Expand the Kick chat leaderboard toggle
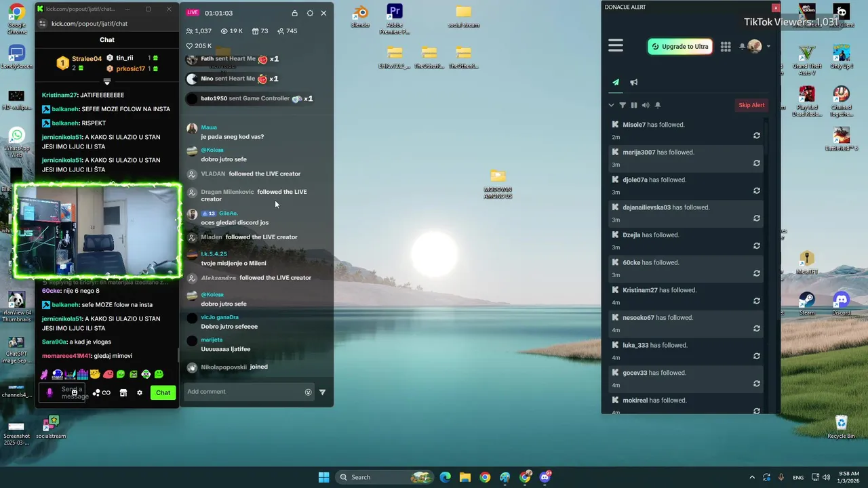Viewport: 868px width, 488px height. tap(107, 81)
